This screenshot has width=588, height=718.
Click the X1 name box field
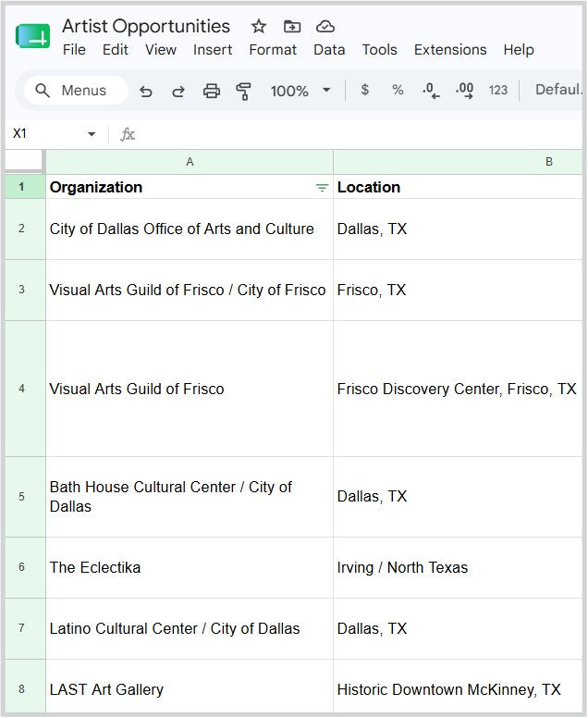[45, 134]
